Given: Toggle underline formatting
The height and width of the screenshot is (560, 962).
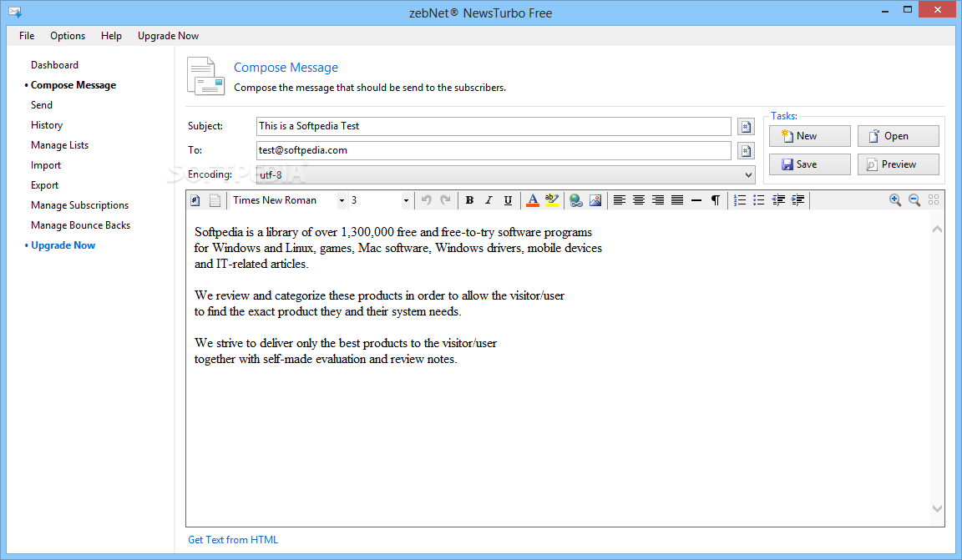Looking at the screenshot, I should 508,200.
